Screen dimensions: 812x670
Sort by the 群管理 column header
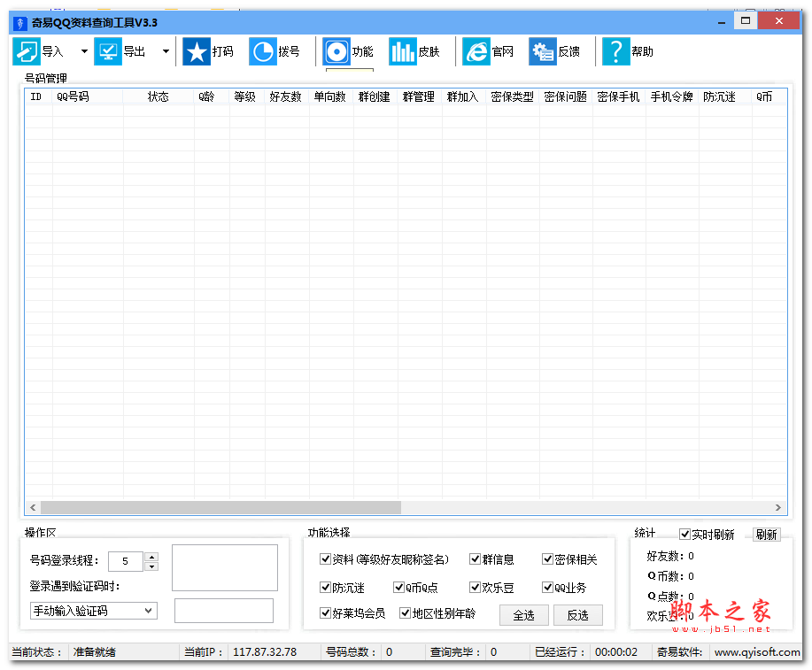point(420,96)
